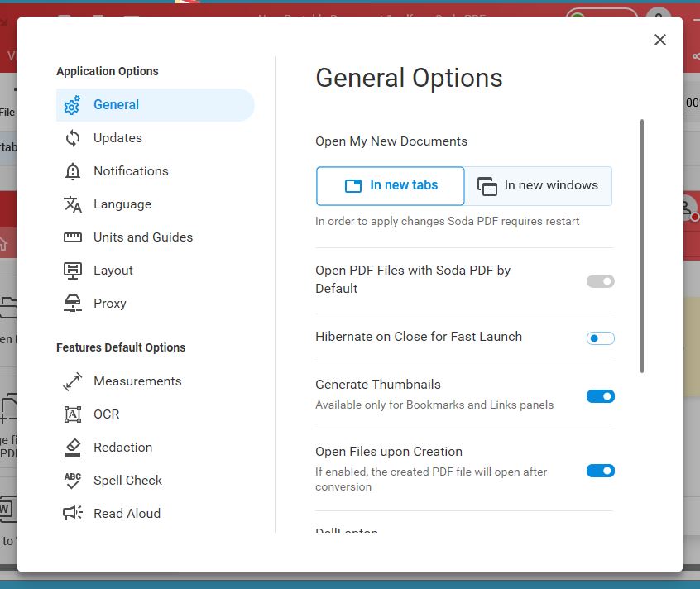Click the Application Options heading
The image size is (700, 589).
click(x=107, y=71)
